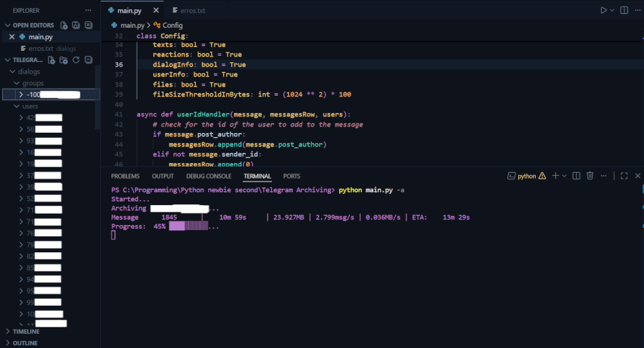Select user folder starting with 37

click(x=49, y=175)
